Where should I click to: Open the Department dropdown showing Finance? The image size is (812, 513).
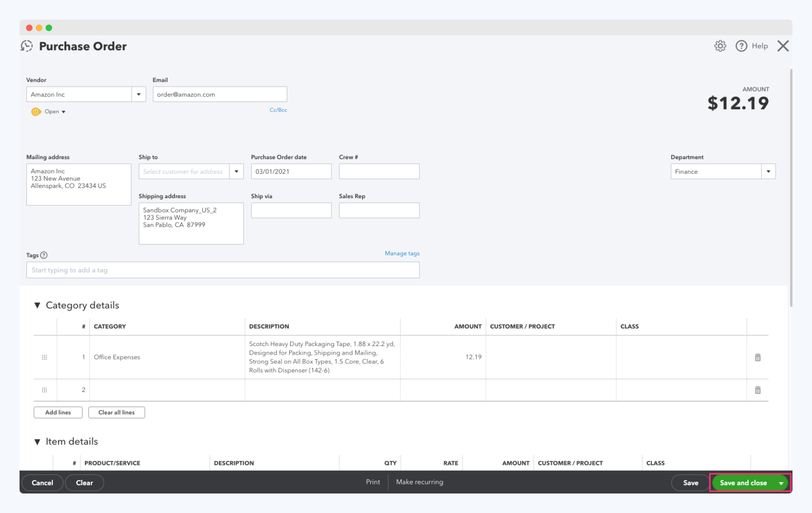pos(768,171)
